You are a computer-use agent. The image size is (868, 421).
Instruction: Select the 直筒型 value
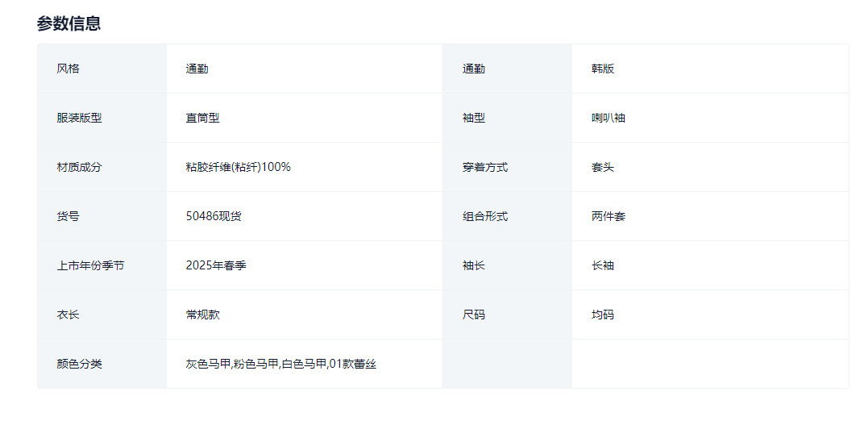point(202,118)
